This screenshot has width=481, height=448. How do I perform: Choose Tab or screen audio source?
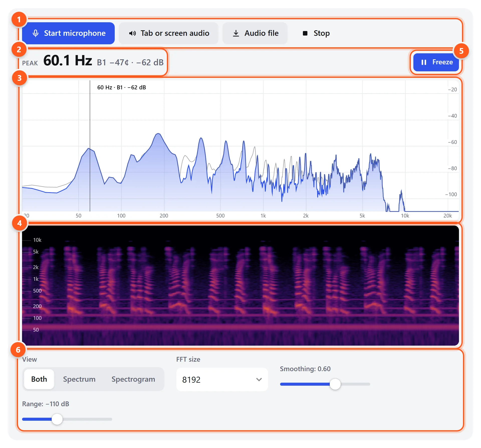(169, 33)
